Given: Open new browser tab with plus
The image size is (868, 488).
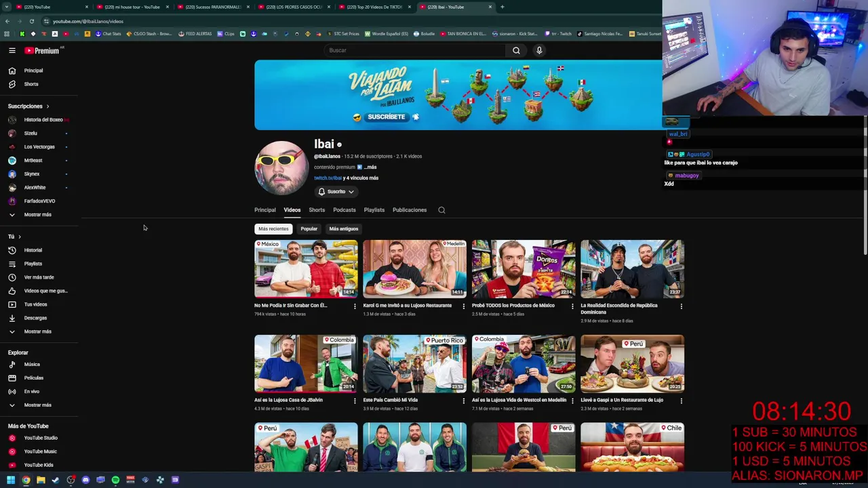Looking at the screenshot, I should coord(502,7).
